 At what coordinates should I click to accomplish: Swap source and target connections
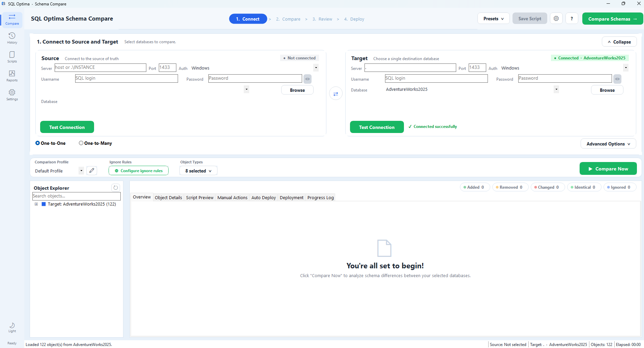point(336,93)
